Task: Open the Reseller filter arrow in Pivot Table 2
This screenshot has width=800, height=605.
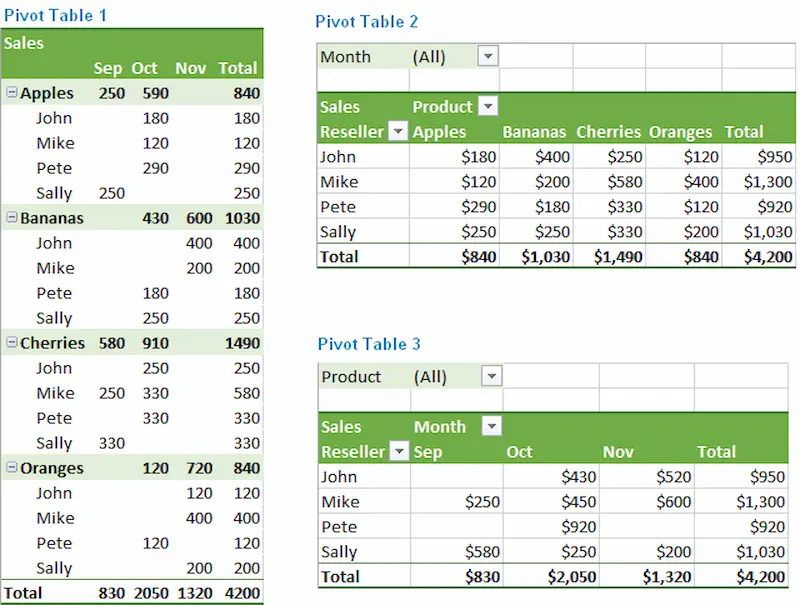Action: (x=398, y=131)
